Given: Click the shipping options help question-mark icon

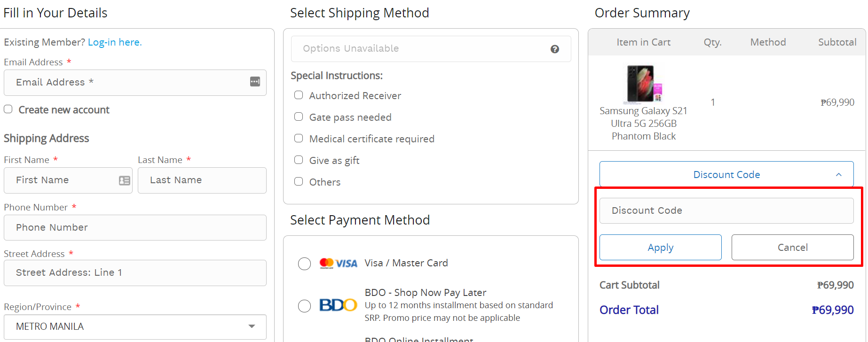Looking at the screenshot, I should tap(555, 49).
